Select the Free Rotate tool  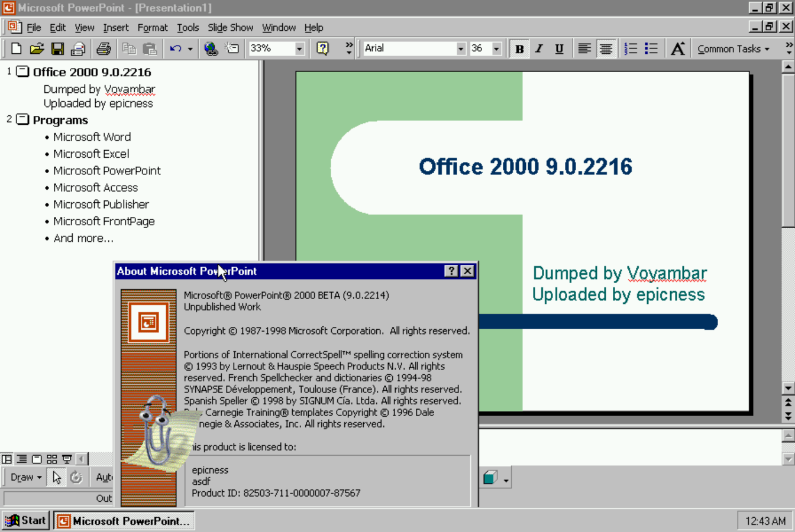(x=76, y=477)
